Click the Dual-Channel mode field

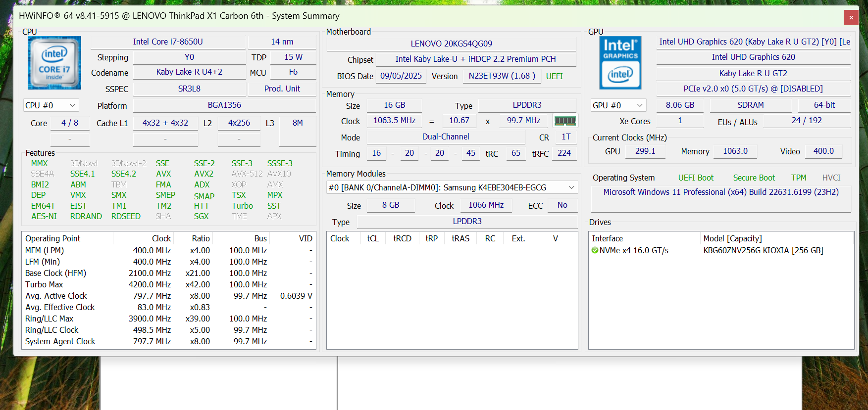coord(446,137)
